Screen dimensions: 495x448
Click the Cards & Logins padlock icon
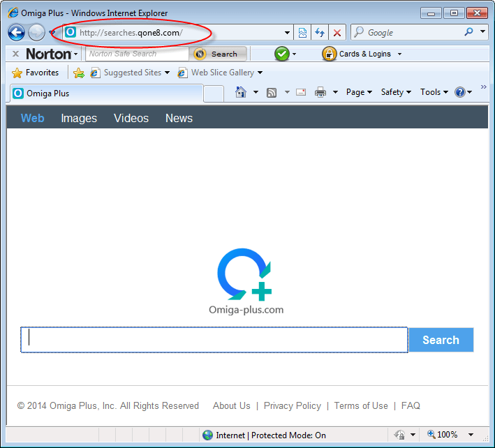[x=330, y=54]
